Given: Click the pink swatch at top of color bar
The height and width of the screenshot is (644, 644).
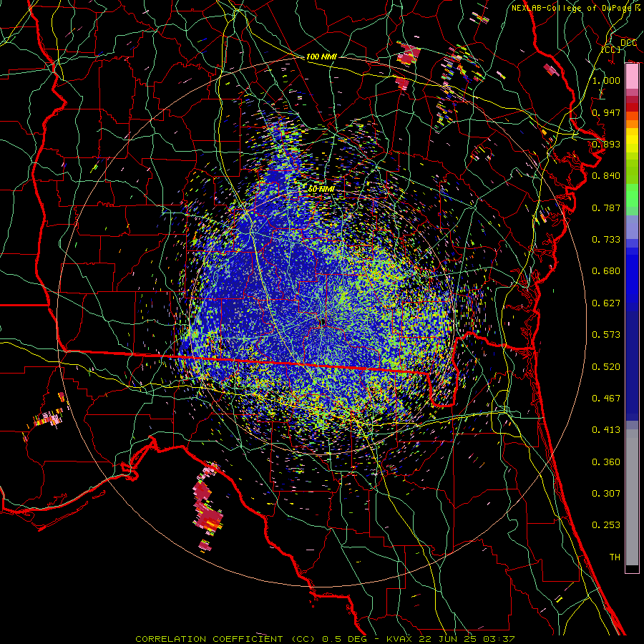Looking at the screenshot, I should pyautogui.click(x=632, y=77).
